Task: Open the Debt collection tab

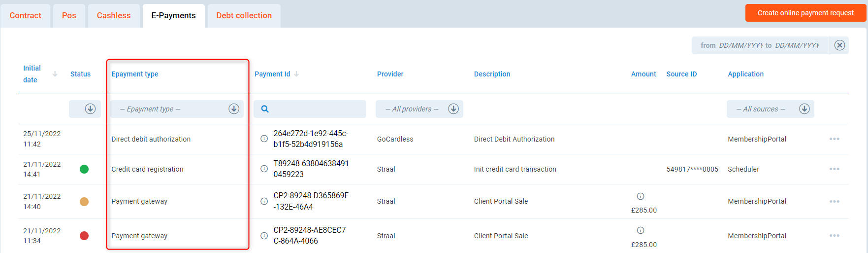Action: (x=244, y=15)
